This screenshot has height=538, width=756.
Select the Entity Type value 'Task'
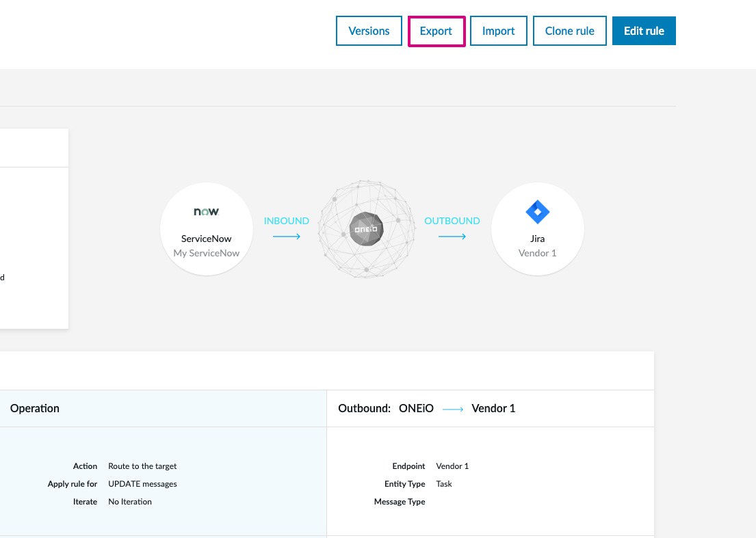pyautogui.click(x=444, y=484)
